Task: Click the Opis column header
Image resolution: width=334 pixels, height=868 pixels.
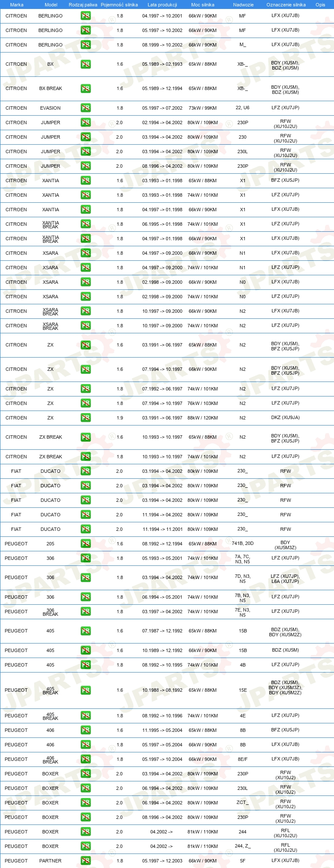Action: coord(320,5)
